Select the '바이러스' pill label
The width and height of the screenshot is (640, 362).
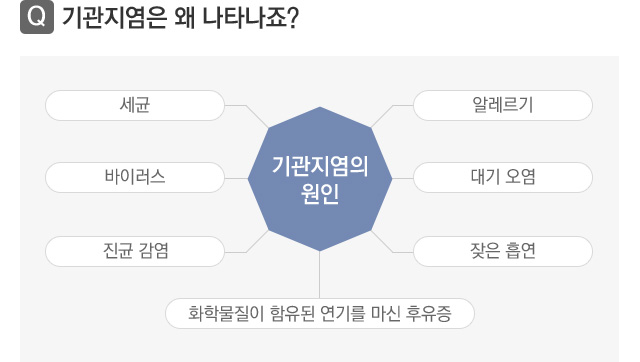point(135,178)
